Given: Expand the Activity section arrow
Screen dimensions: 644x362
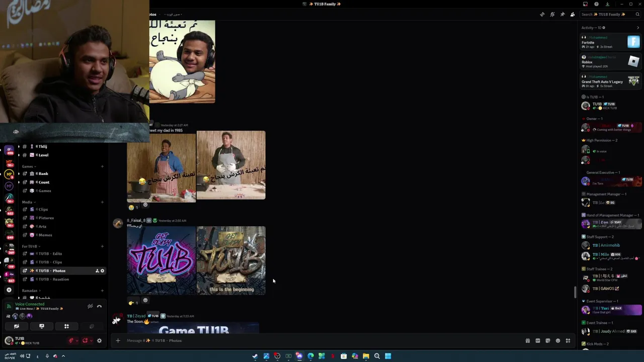Looking at the screenshot, I should pos(638,28).
